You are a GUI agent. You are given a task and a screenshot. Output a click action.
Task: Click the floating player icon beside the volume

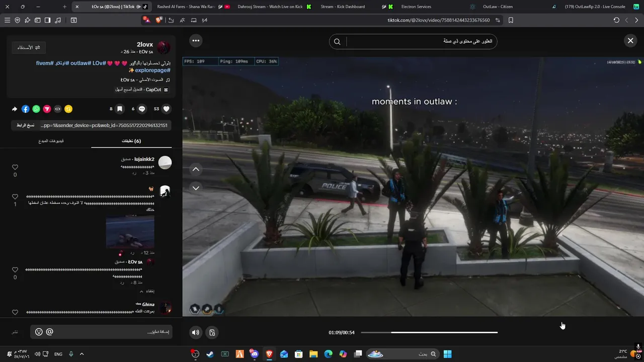[x=212, y=332]
